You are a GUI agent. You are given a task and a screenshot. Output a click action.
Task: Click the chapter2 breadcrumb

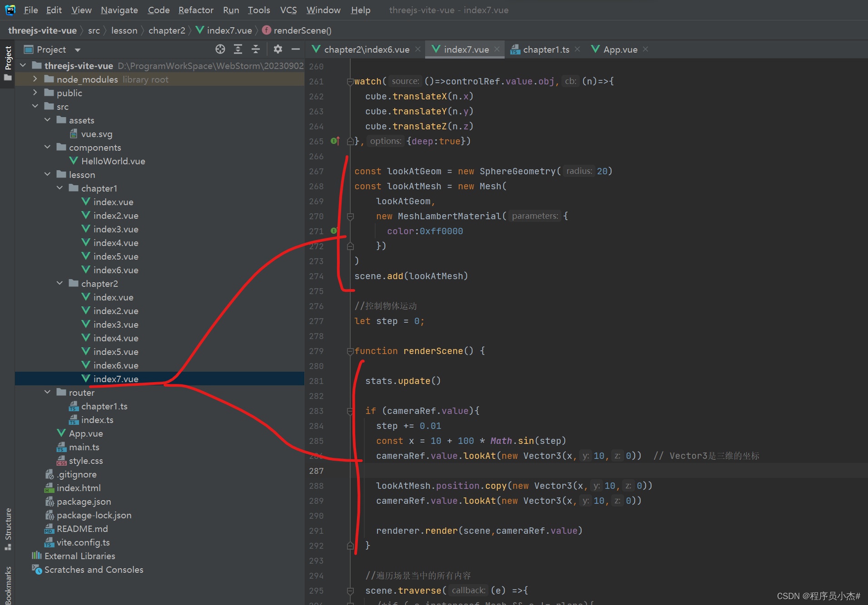(167, 30)
